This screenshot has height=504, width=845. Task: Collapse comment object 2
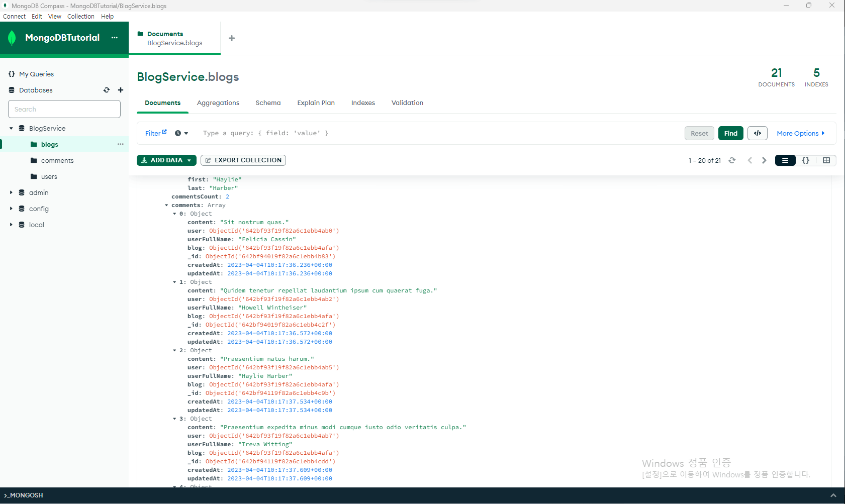[174, 350]
